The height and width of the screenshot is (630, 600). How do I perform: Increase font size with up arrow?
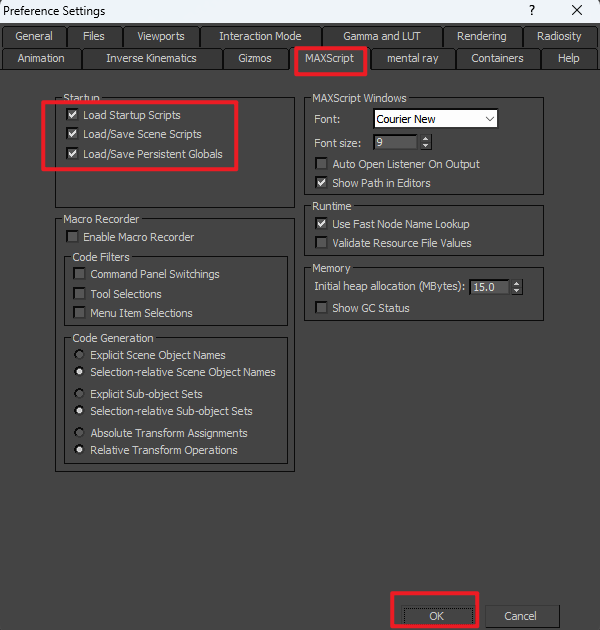(426, 139)
